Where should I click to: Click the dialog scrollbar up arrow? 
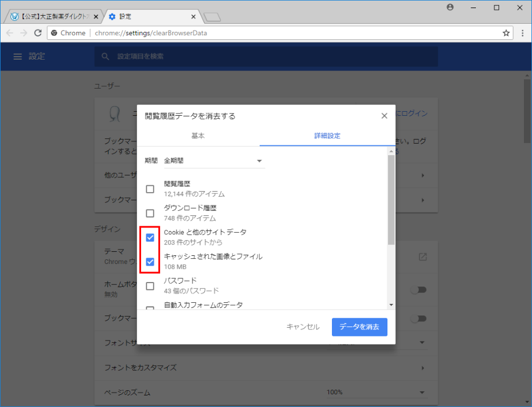tap(391, 151)
